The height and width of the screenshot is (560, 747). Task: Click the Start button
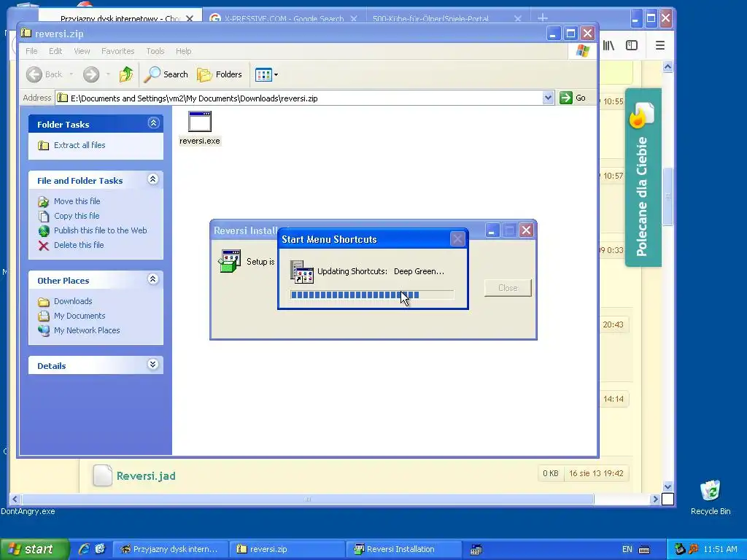[x=34, y=550]
